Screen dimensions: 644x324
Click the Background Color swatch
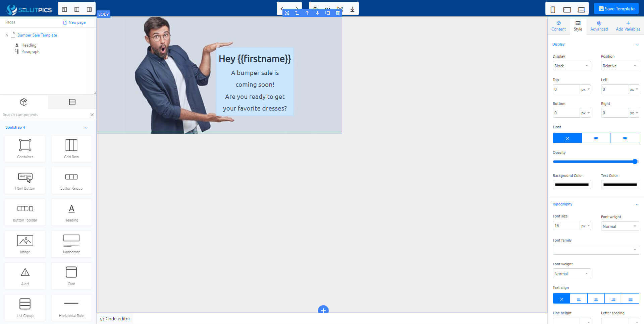click(572, 185)
